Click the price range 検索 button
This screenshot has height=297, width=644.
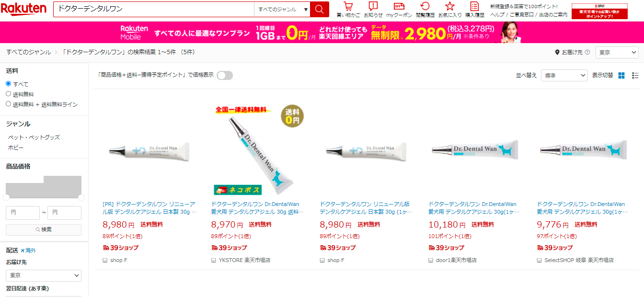(x=44, y=229)
